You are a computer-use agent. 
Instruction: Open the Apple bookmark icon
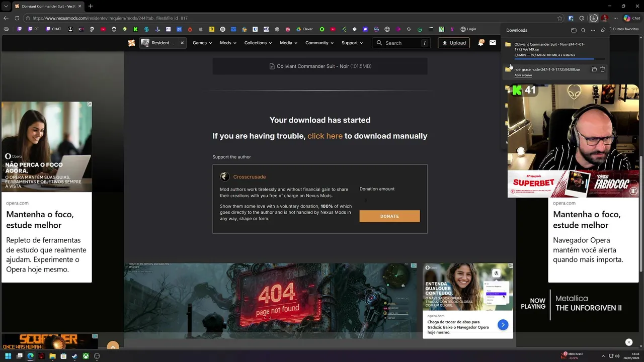[201, 29]
